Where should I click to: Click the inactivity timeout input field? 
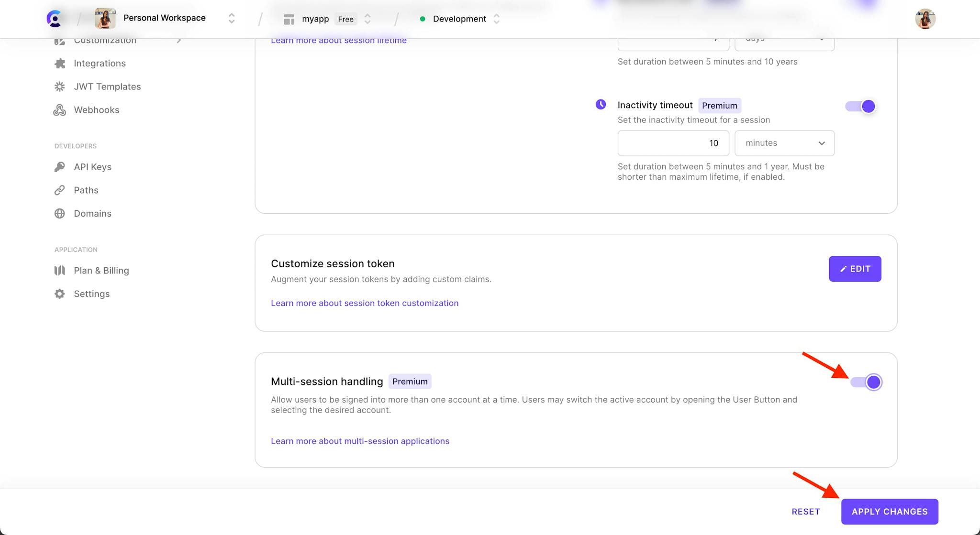pyautogui.click(x=672, y=143)
